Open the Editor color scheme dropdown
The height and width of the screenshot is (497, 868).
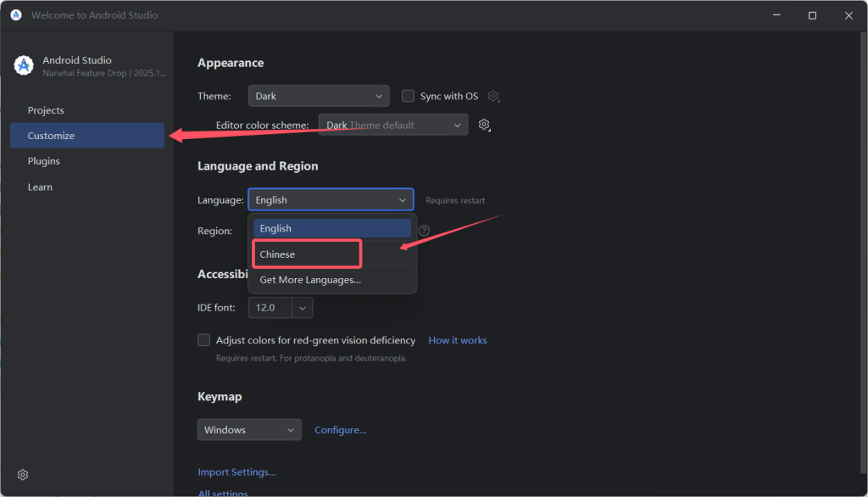pos(393,125)
